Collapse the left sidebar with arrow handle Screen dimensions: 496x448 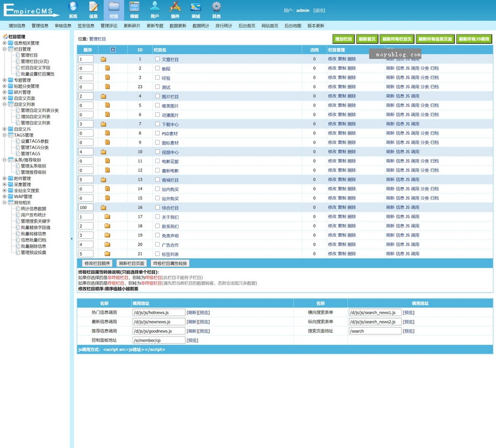72,239
